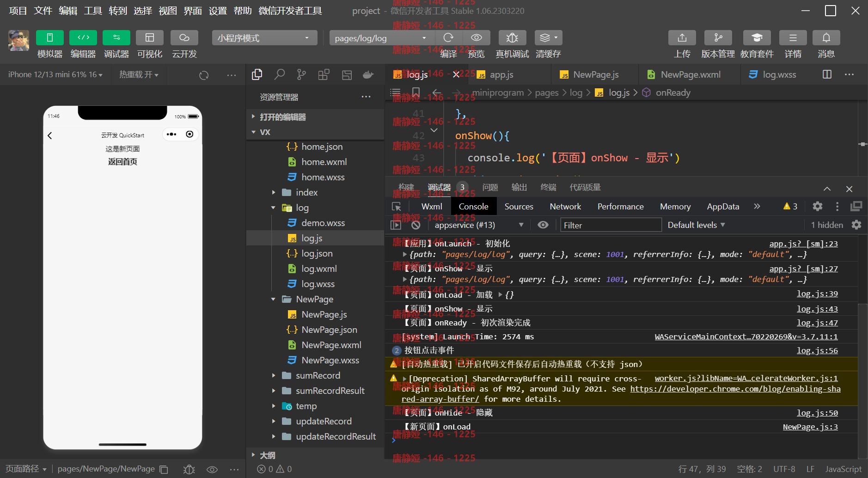This screenshot has height=478, width=868.
Task: Switch to the Wxml debugger tab
Action: (432, 207)
